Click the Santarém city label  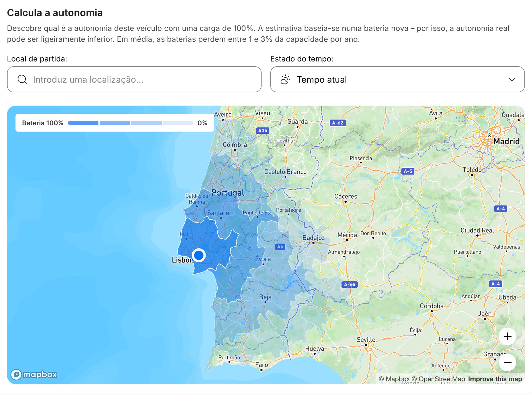point(221,213)
